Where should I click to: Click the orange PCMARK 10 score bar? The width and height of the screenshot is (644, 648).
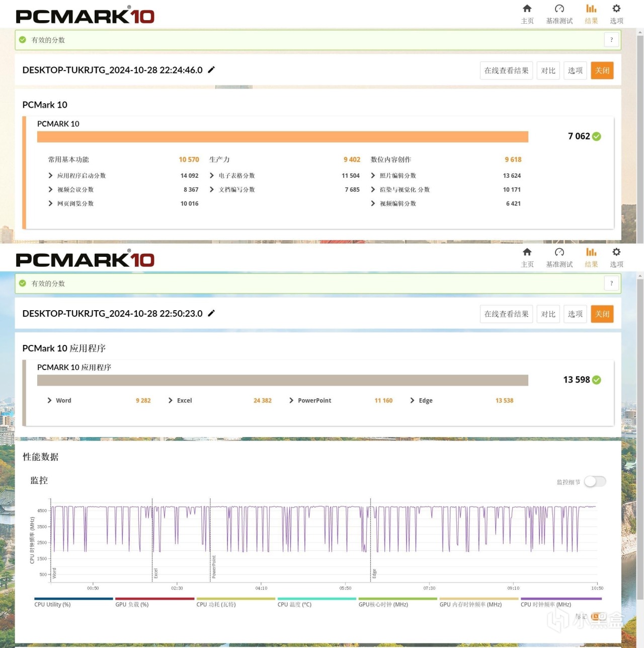(283, 137)
